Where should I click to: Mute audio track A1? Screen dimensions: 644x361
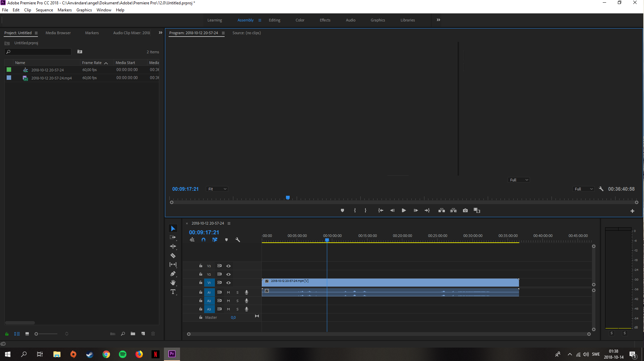click(229, 292)
